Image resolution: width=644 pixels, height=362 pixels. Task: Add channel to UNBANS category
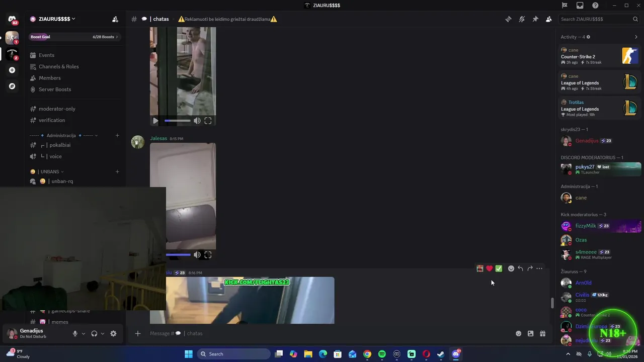117,171
